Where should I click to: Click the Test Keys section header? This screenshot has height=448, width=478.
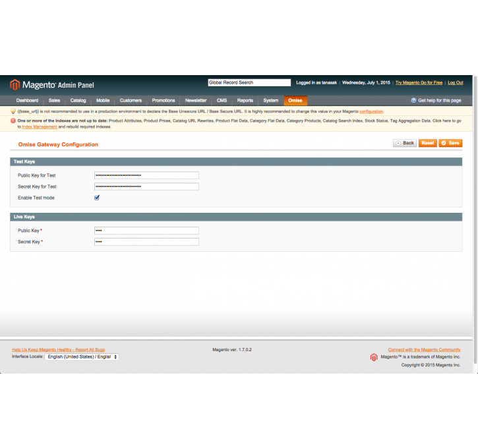tap(236, 161)
